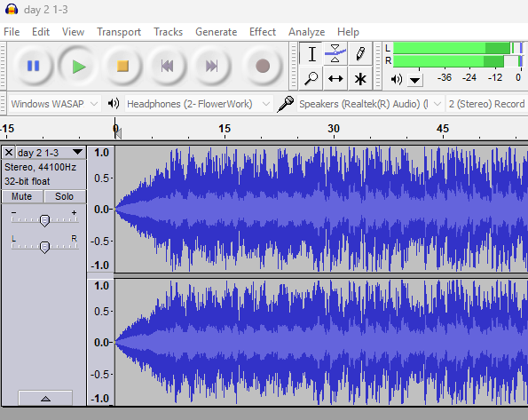Viewport: 528px width, 420px height.
Task: Open the playback meter options dropdown
Action: click(x=415, y=80)
